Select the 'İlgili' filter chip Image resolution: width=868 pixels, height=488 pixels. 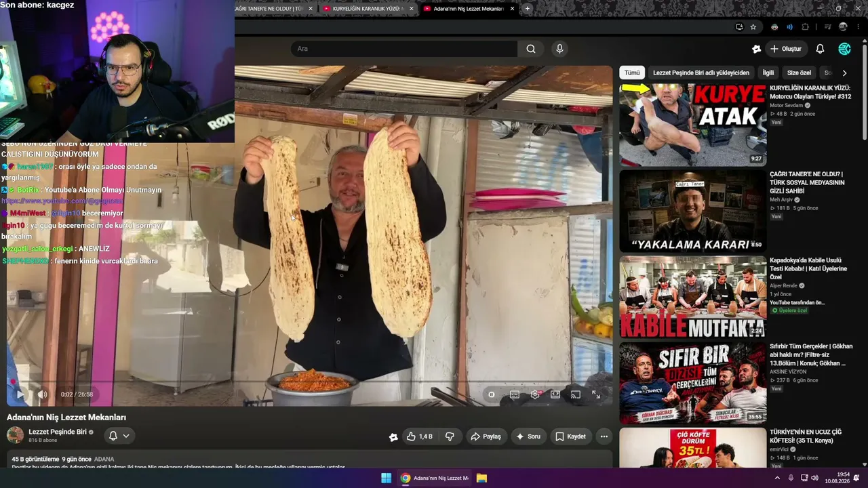[768, 73]
